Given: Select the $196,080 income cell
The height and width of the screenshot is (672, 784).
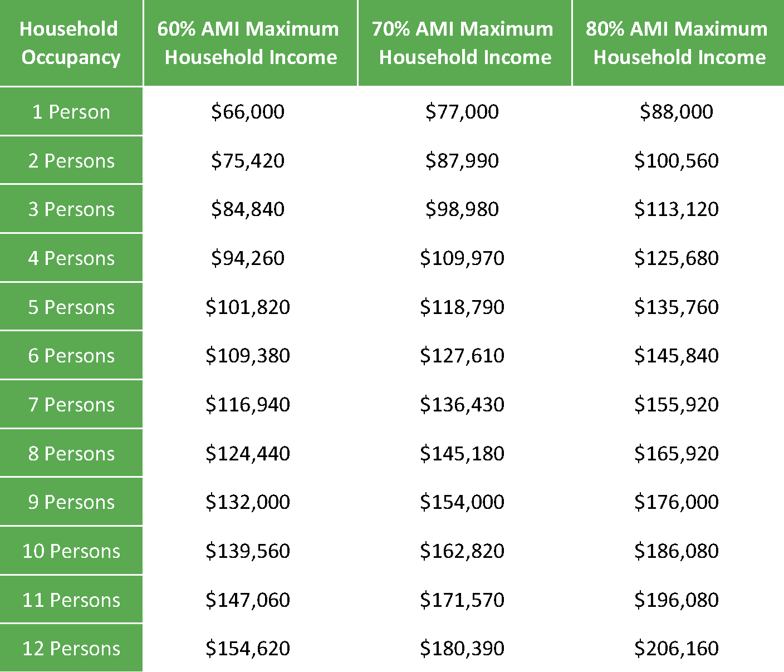Looking at the screenshot, I should coord(677,600).
